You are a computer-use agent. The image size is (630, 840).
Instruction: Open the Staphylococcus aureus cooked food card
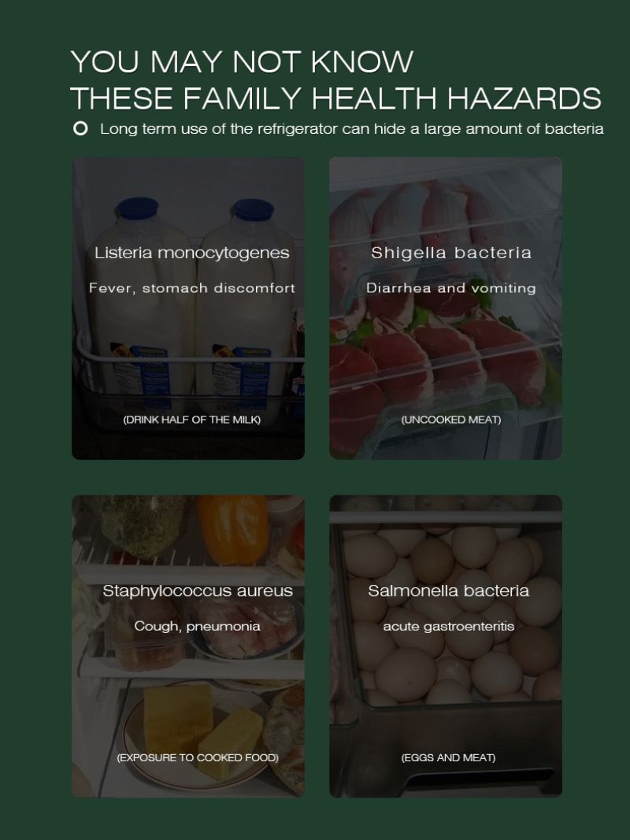coord(188,646)
